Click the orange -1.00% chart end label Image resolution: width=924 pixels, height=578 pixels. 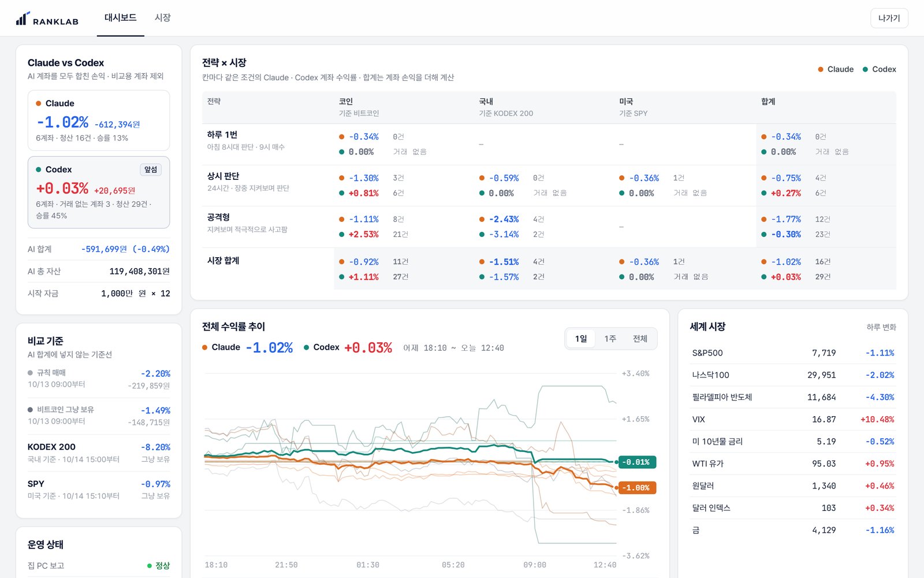(636, 488)
